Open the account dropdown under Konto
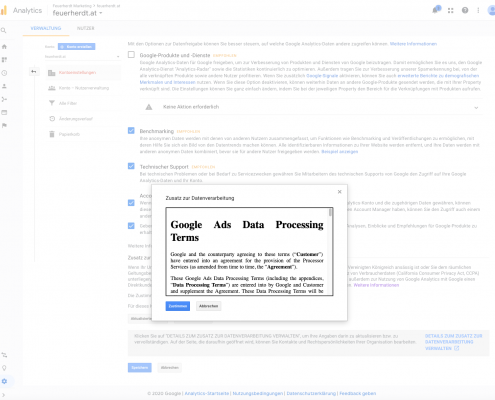This screenshot has width=495, height=400. pos(82,56)
